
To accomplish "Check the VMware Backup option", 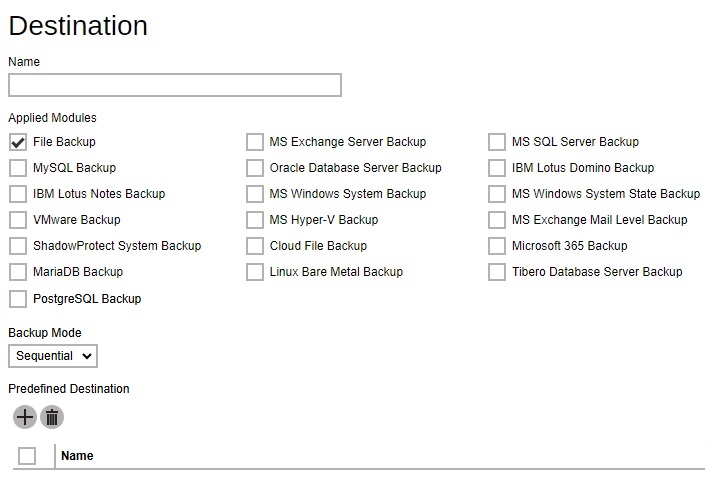I will coord(18,220).
